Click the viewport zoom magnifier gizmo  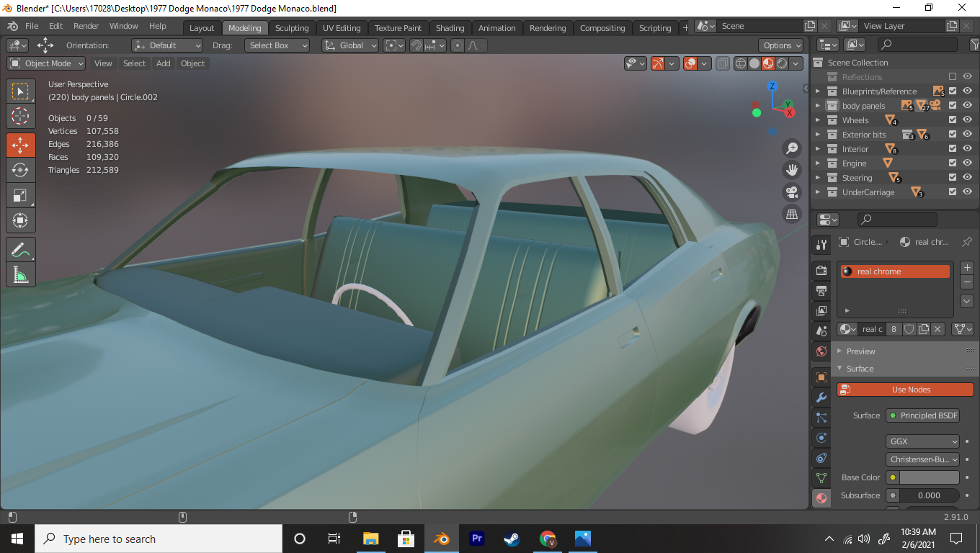tap(792, 148)
